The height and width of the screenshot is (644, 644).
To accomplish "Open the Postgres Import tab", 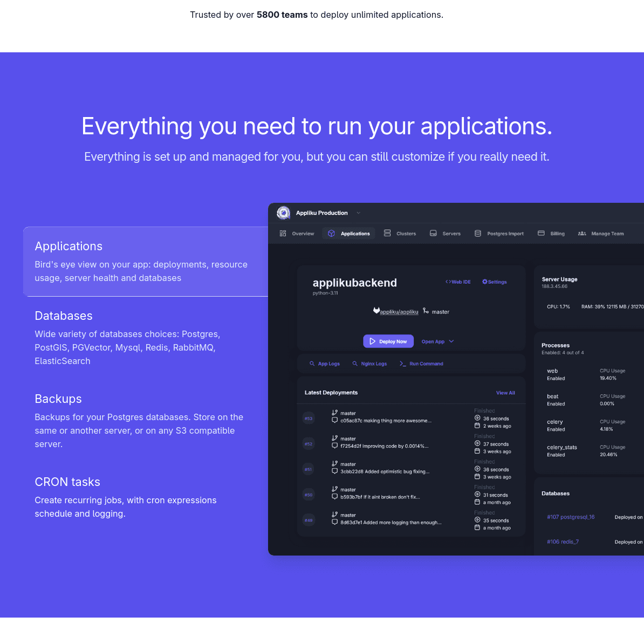I will (499, 234).
